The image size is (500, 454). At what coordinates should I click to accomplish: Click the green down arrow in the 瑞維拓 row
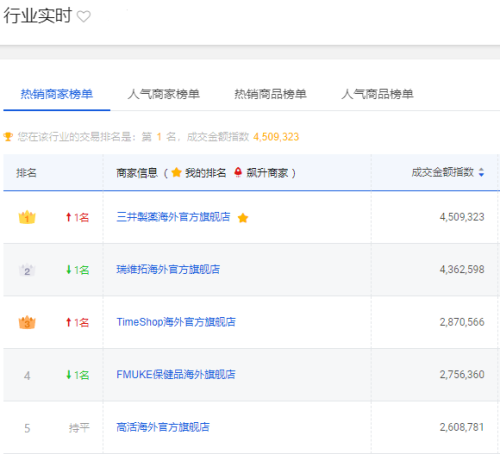[x=68, y=270]
